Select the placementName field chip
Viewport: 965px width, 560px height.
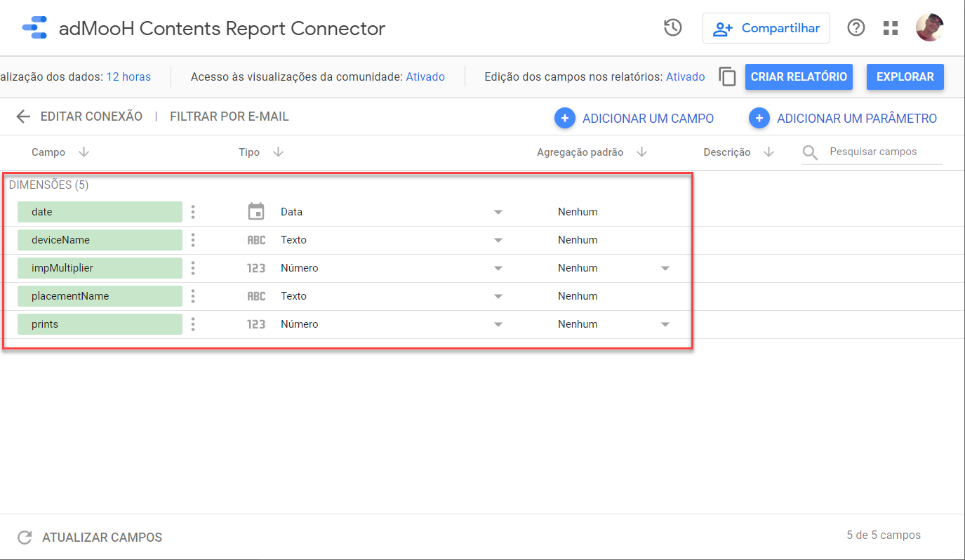pyautogui.click(x=100, y=296)
